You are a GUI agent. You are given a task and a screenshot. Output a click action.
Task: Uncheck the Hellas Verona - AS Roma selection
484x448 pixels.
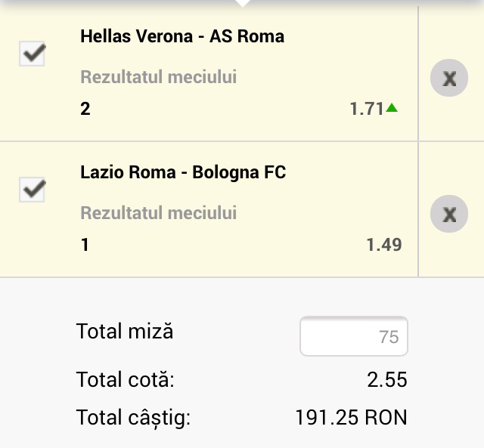(32, 54)
